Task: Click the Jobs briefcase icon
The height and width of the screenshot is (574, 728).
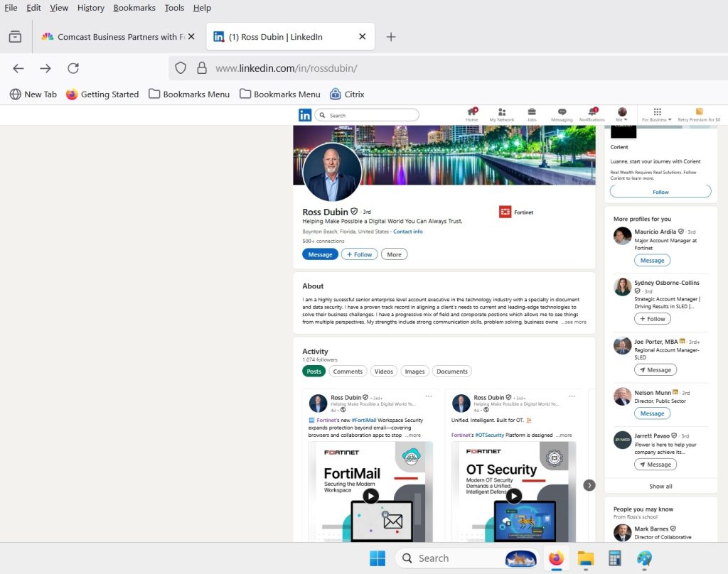Action: (x=531, y=114)
